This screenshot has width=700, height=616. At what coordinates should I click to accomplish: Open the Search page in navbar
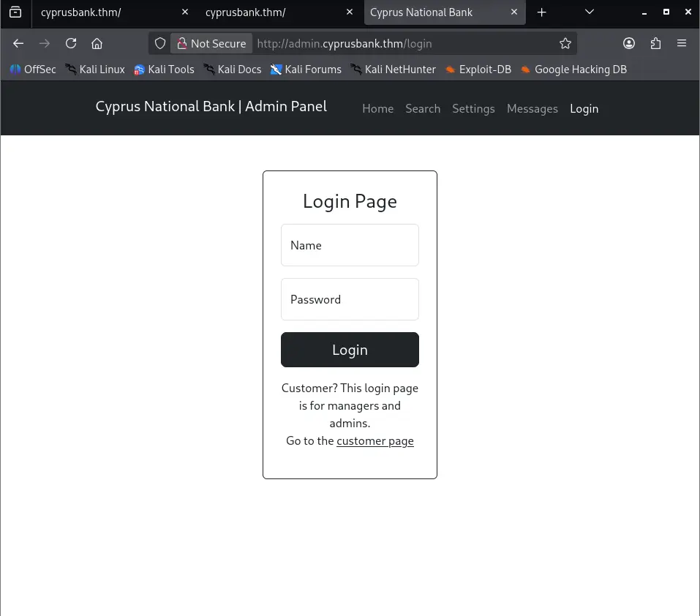coord(423,108)
